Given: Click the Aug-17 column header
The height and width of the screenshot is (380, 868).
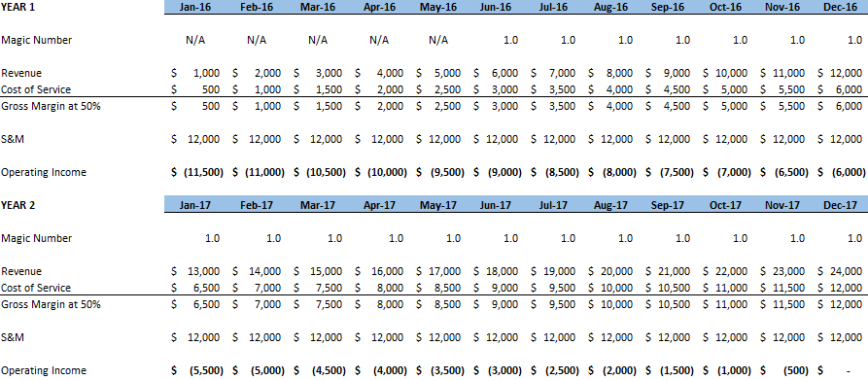Looking at the screenshot, I should [610, 205].
